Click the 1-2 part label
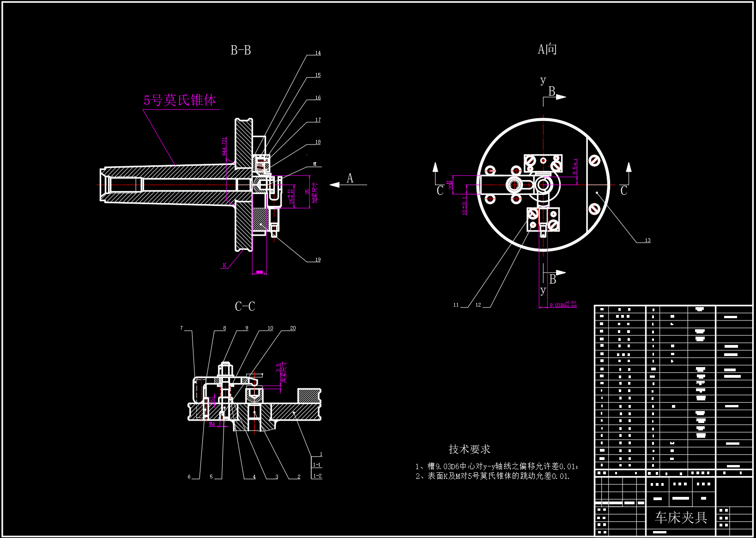756x538 pixels. (317, 476)
